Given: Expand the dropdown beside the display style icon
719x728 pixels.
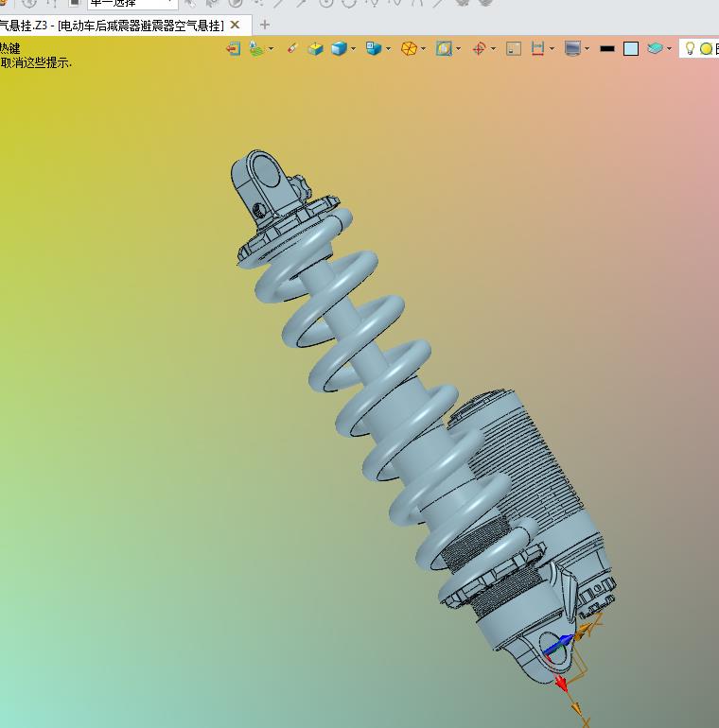Looking at the screenshot, I should pyautogui.click(x=272, y=48).
